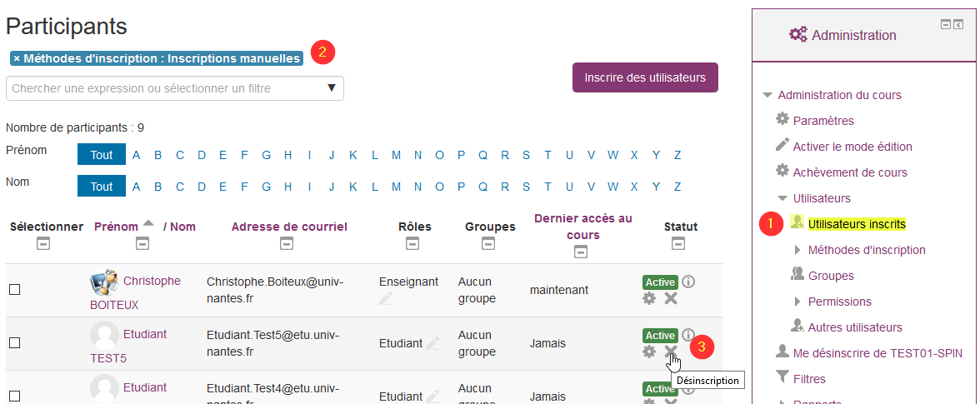This screenshot has width=980, height=404.
Task: Check the Etudiant TEST4 row checkbox
Action: 14,396
